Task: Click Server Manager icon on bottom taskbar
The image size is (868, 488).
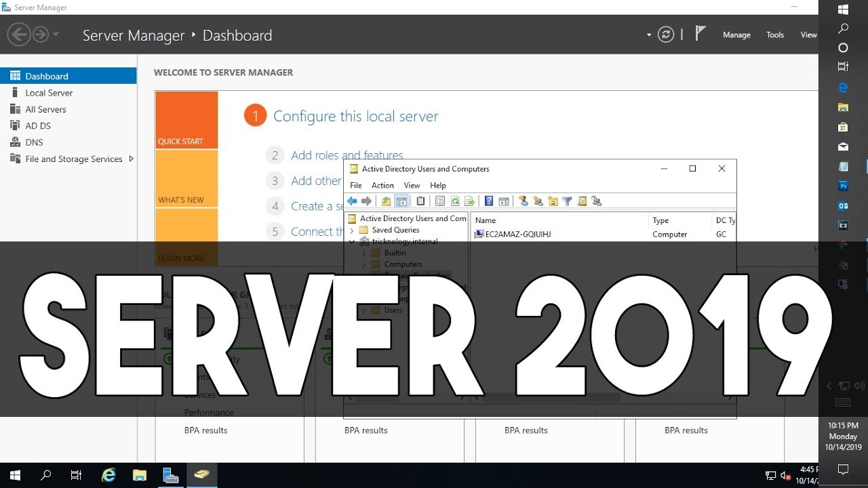Action: (171, 475)
